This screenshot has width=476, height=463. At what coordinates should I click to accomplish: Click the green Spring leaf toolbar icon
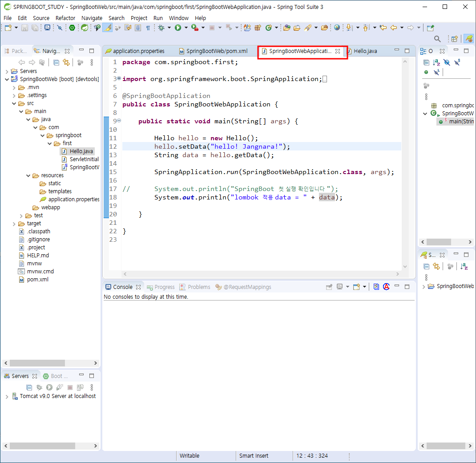tap(85, 28)
